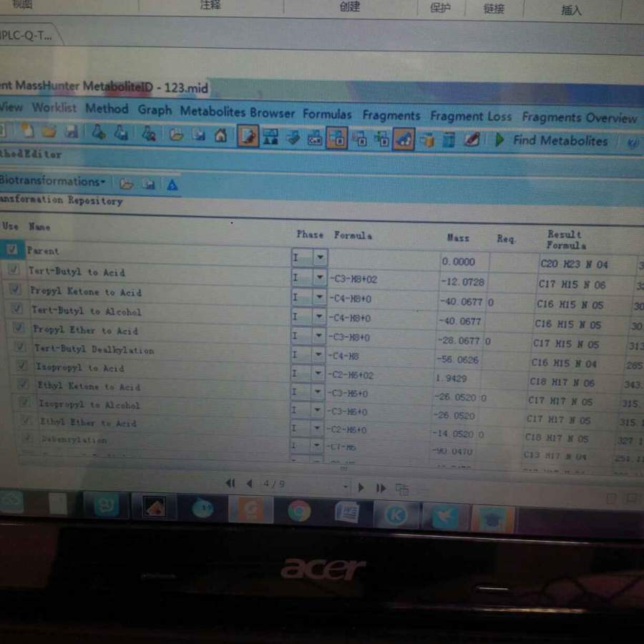Image resolution: width=644 pixels, height=644 pixels.
Task: Jump to the last page arrow
Action: [x=381, y=488]
